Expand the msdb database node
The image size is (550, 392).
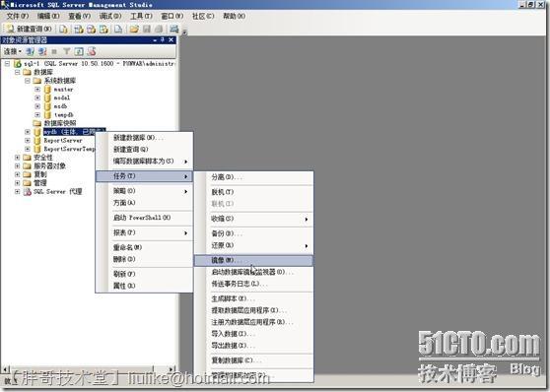(37, 106)
